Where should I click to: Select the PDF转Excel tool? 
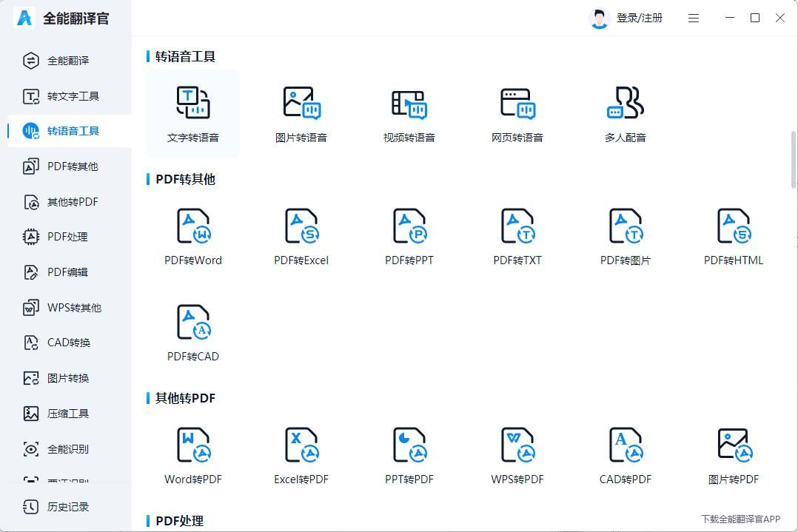click(300, 235)
